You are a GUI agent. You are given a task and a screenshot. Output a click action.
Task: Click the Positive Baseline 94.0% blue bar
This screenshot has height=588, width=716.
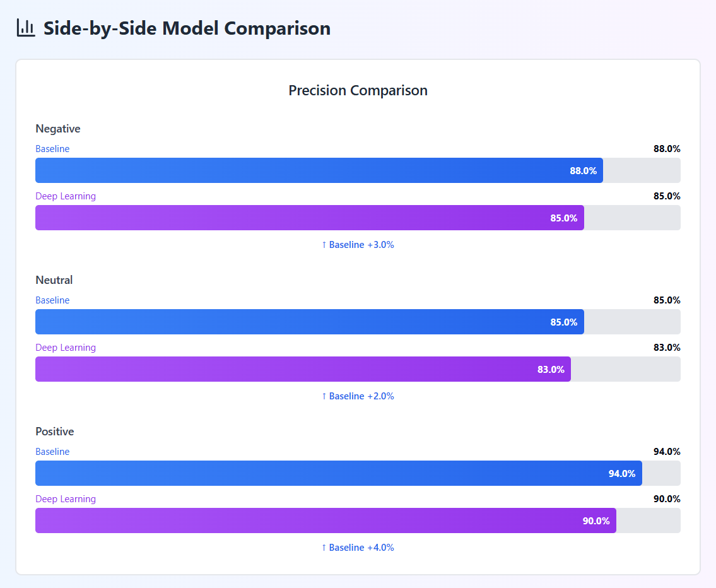338,473
